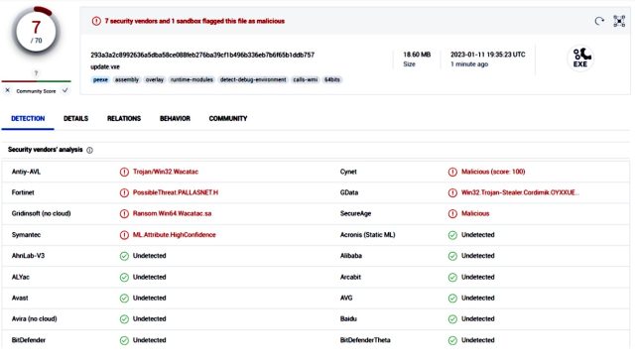Click the alert icon for Fortinet detection

tap(124, 192)
